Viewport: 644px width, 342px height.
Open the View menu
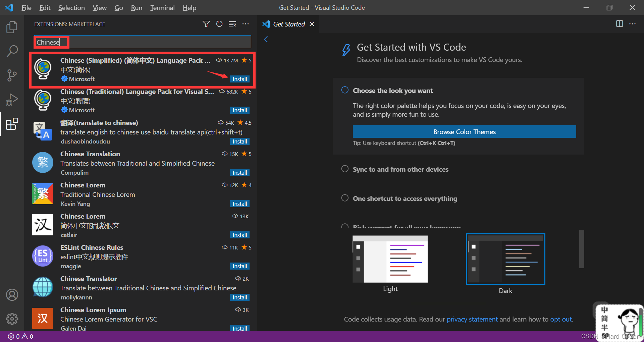[x=100, y=8]
